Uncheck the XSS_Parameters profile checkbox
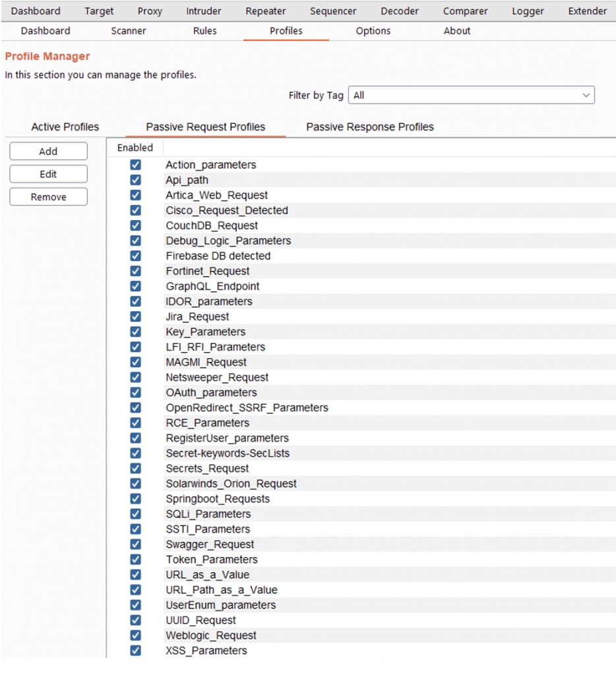616x675 pixels. point(135,650)
